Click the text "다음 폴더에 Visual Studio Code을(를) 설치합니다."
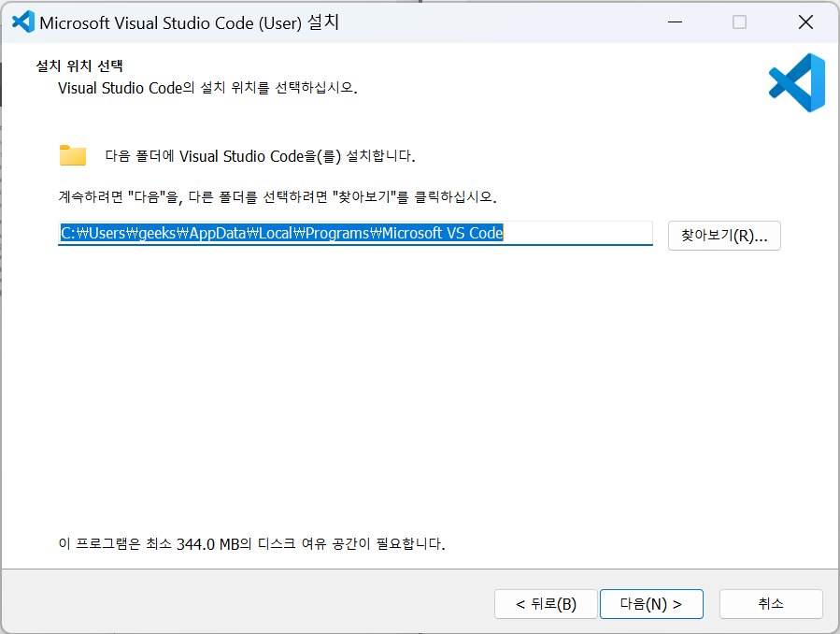Viewport: 840px width, 634px height. [x=260, y=156]
